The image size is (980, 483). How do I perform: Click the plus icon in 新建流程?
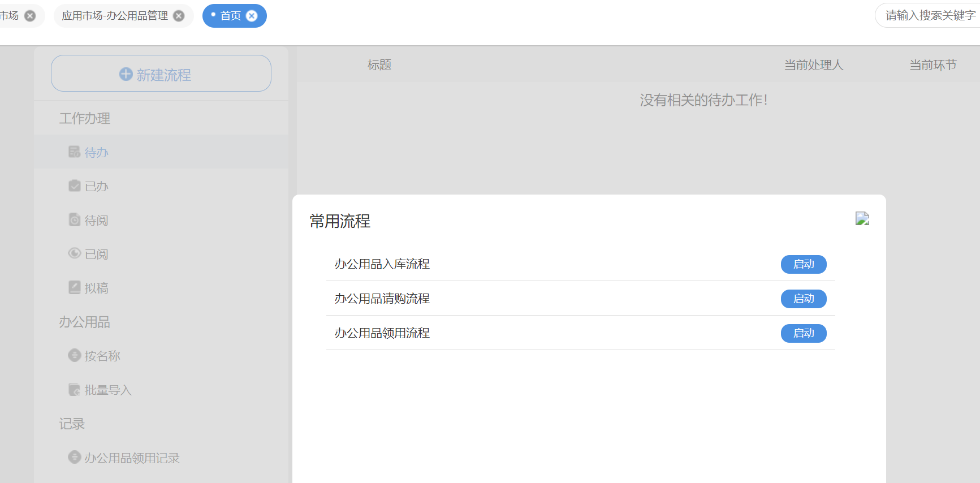pyautogui.click(x=126, y=74)
